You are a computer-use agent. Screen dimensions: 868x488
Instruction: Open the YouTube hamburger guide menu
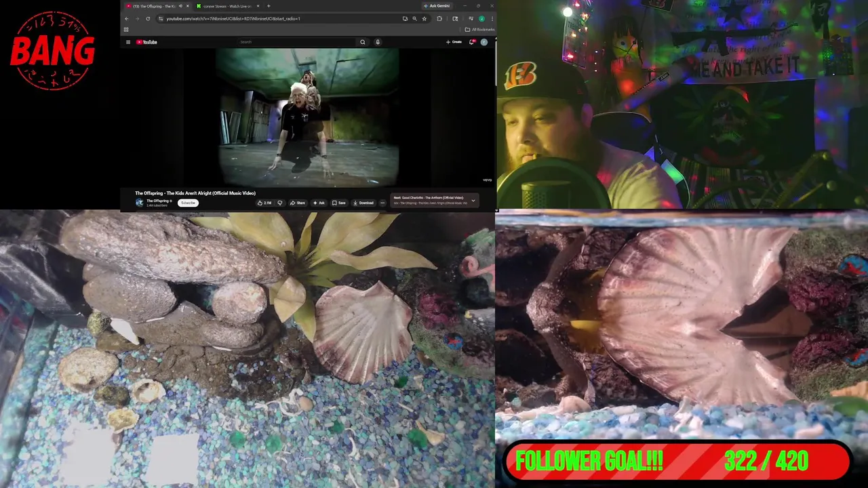[128, 42]
